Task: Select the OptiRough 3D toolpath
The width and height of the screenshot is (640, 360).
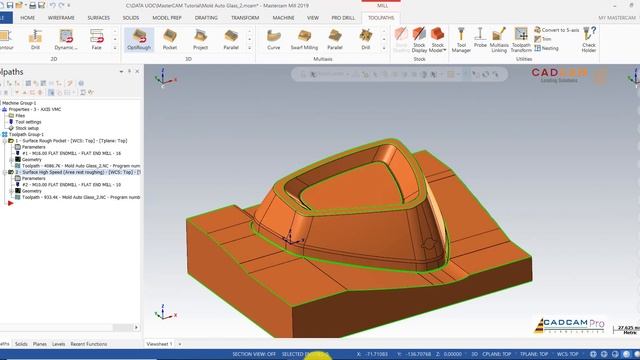Action: [x=139, y=40]
